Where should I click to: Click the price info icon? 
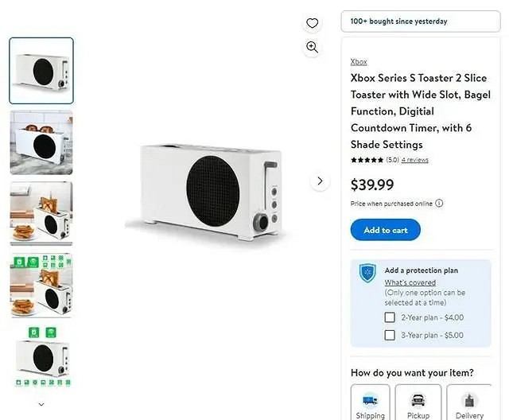(439, 204)
